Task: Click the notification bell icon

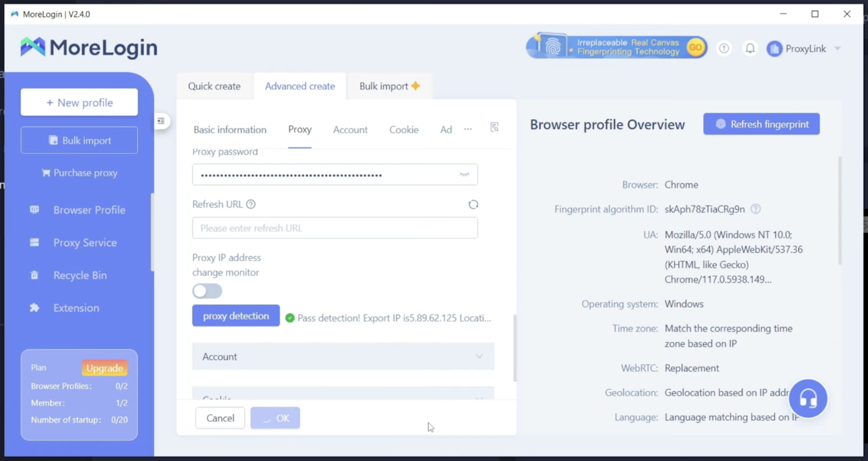Action: (750, 48)
